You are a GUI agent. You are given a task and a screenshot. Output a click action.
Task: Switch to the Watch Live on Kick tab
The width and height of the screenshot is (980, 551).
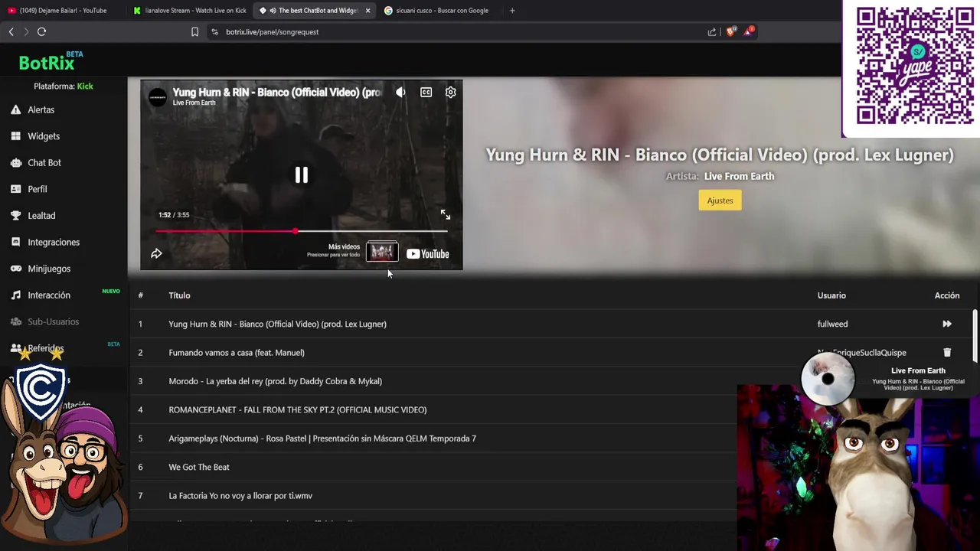click(190, 11)
